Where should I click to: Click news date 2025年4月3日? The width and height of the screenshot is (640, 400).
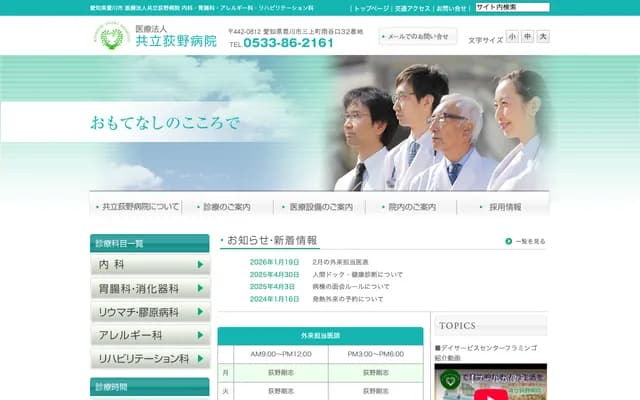click(x=272, y=287)
